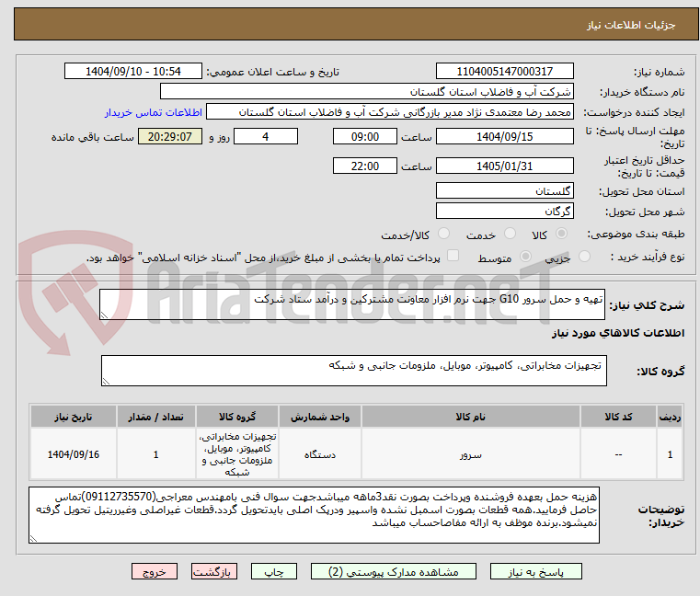Select the 'خدمت' radio button
The width and height of the screenshot is (700, 596).
tap(510, 234)
